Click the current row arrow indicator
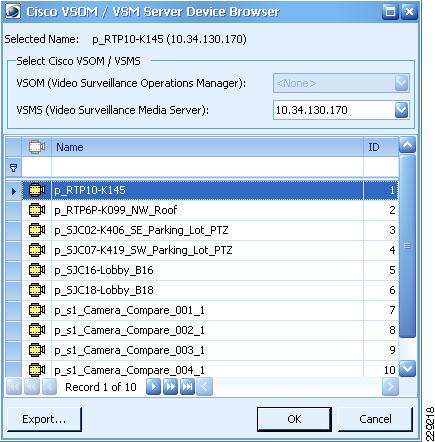435x442 pixels. (x=14, y=191)
